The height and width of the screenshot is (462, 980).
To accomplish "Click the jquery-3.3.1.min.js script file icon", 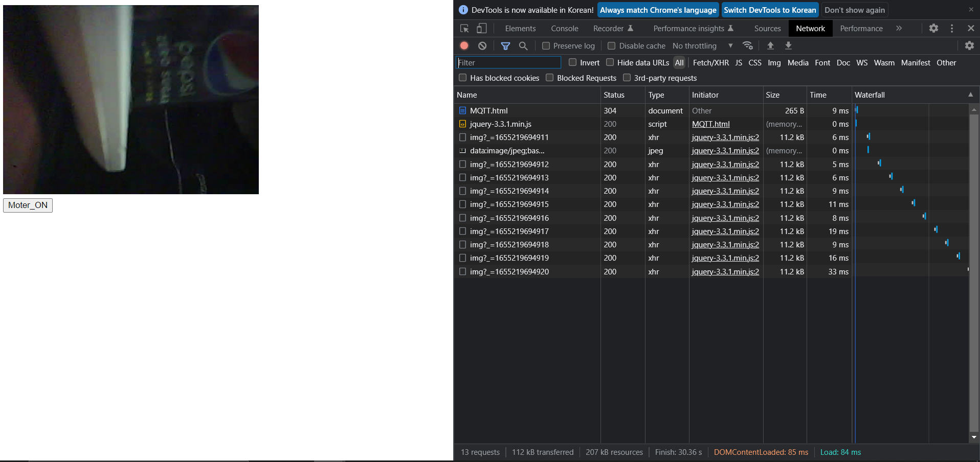I will coord(462,124).
